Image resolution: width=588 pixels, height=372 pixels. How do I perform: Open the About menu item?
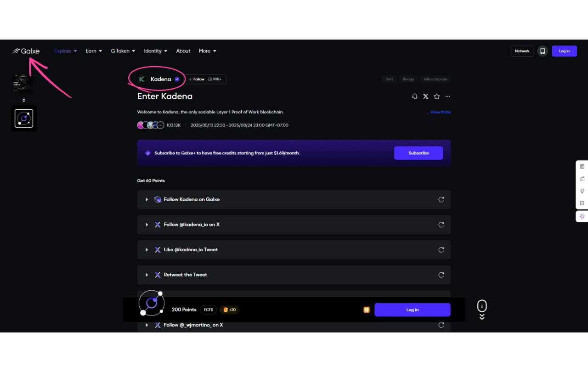tap(183, 51)
